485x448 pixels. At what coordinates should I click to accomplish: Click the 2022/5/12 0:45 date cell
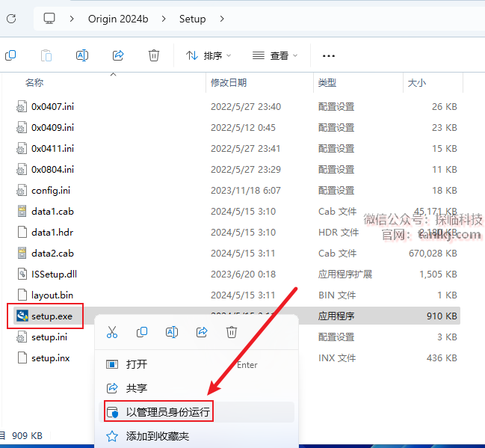pos(243,128)
